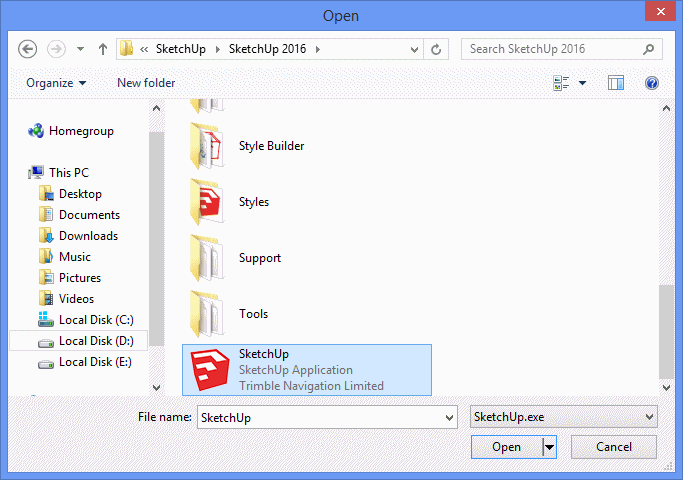Click the Homegroup icon
This screenshot has width=683, height=480.
[x=36, y=131]
